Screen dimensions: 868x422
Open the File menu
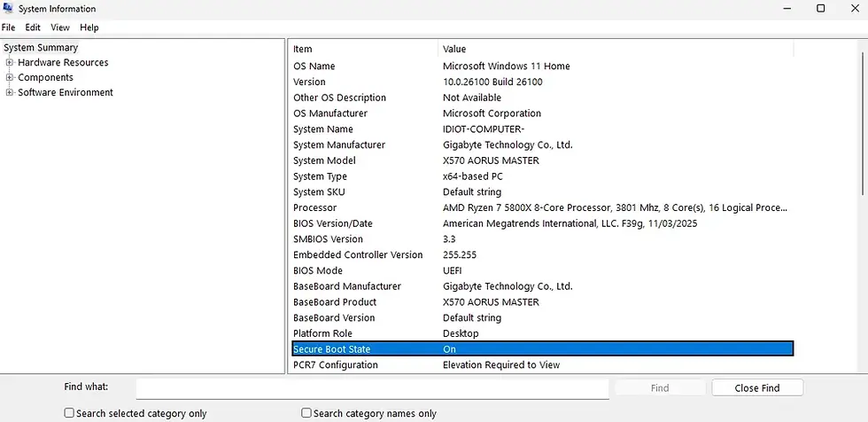click(8, 27)
